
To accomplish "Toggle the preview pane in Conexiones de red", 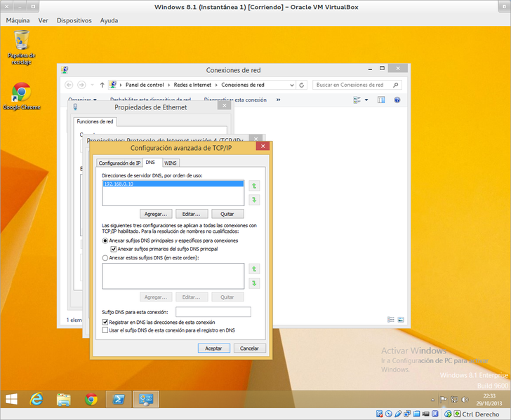I will click(x=381, y=100).
